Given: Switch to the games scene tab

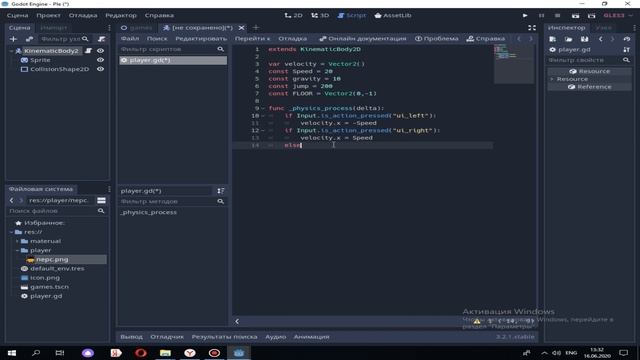Looking at the screenshot, I should click(137, 28).
